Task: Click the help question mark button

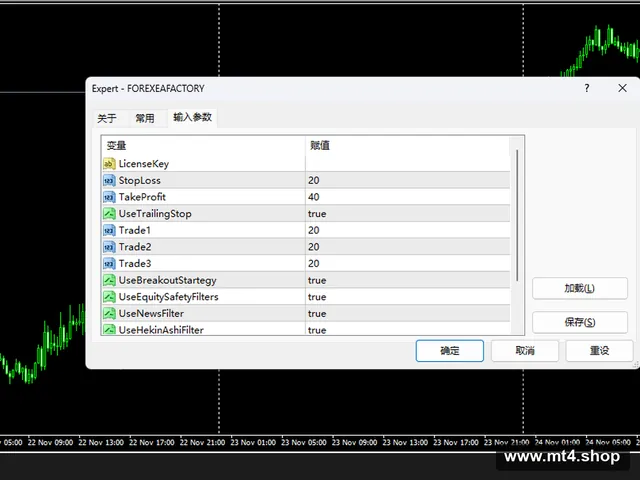Action: tap(587, 88)
